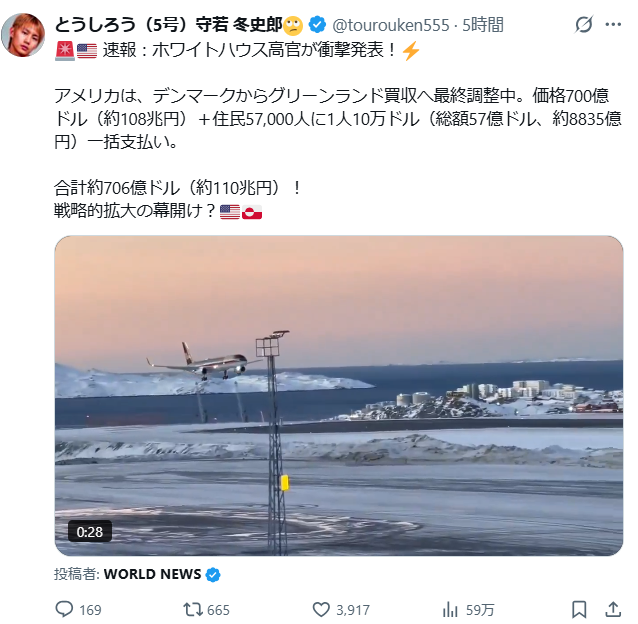View post analytics bar chart icon
The image size is (638, 624).
click(450, 609)
